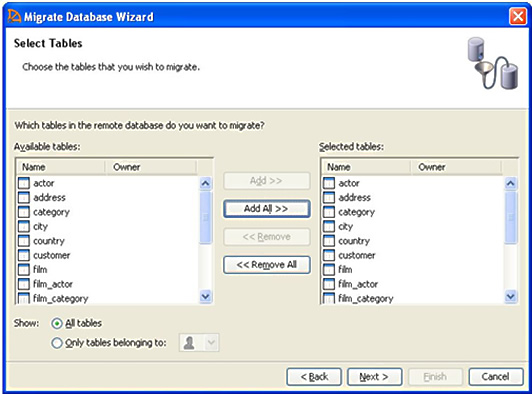This screenshot has height=394, width=532.
Task: Click the scrollbar thumb in Available tables
Action: pos(206,217)
